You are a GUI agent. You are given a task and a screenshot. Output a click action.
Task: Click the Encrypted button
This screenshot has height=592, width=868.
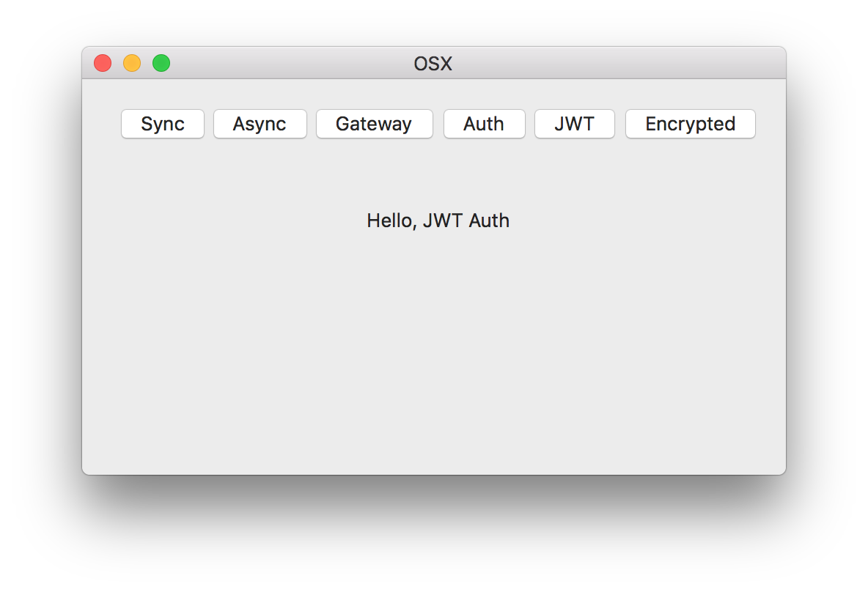[690, 124]
